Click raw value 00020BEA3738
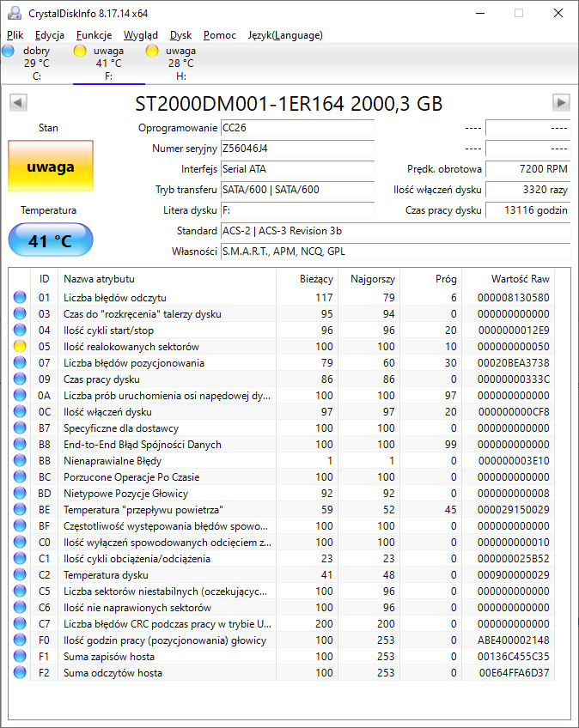The height and width of the screenshot is (728, 579). [x=513, y=362]
